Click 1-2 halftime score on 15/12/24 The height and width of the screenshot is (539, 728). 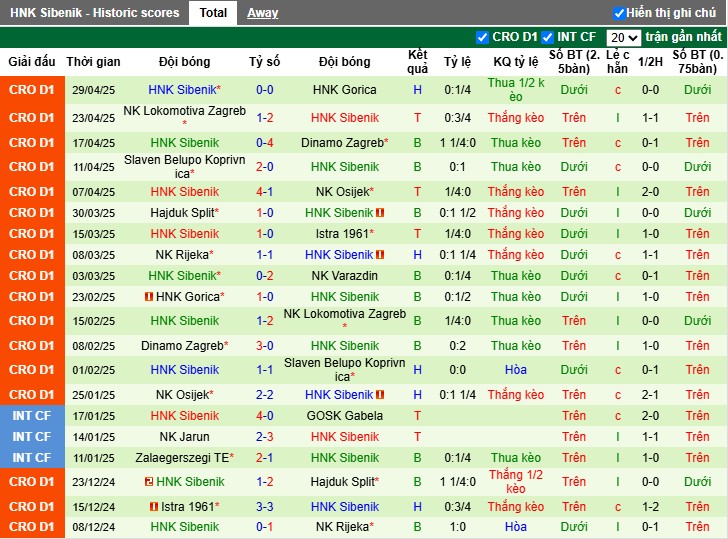(650, 507)
